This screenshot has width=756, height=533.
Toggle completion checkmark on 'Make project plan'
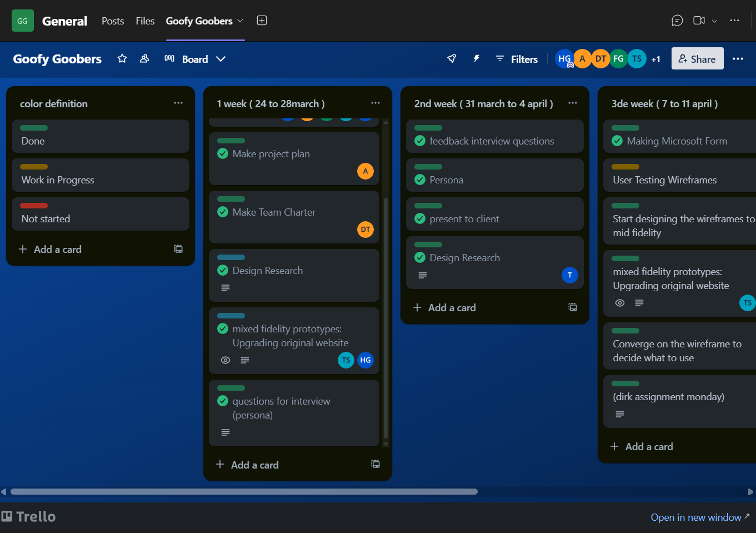tap(223, 153)
